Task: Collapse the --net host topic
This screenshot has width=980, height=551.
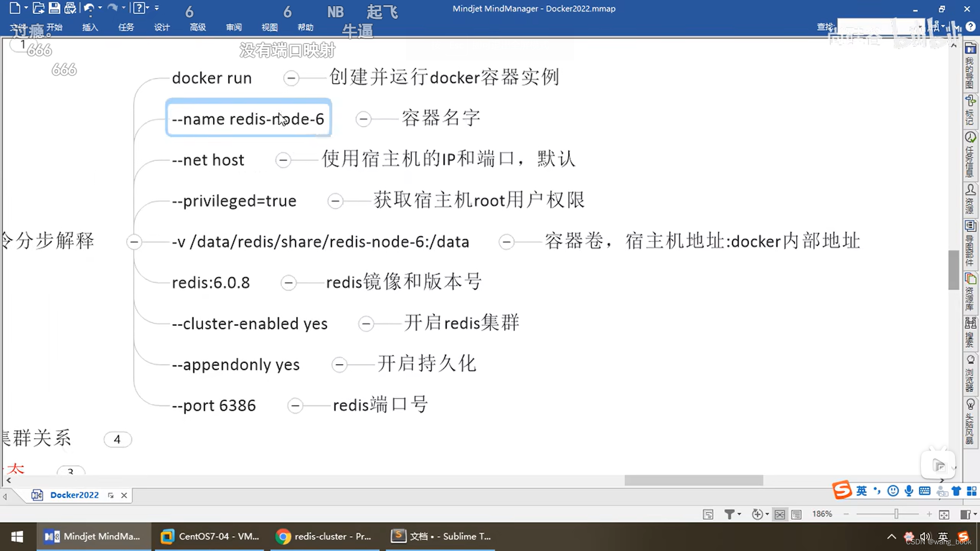Action: pyautogui.click(x=283, y=160)
